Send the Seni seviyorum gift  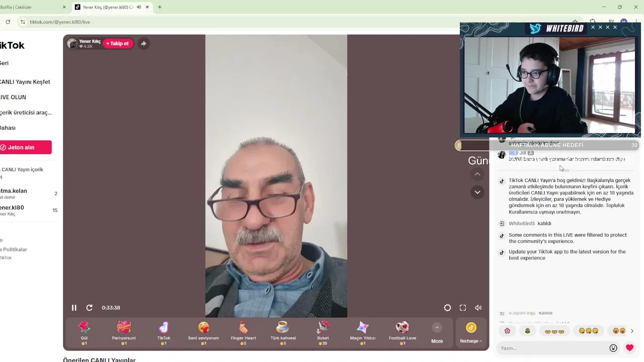click(x=203, y=333)
